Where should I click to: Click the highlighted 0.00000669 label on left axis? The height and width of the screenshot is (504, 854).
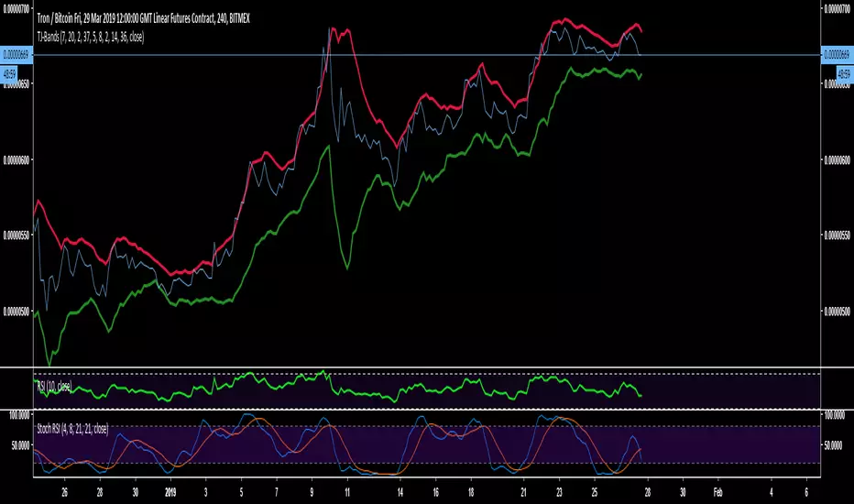(x=16, y=54)
